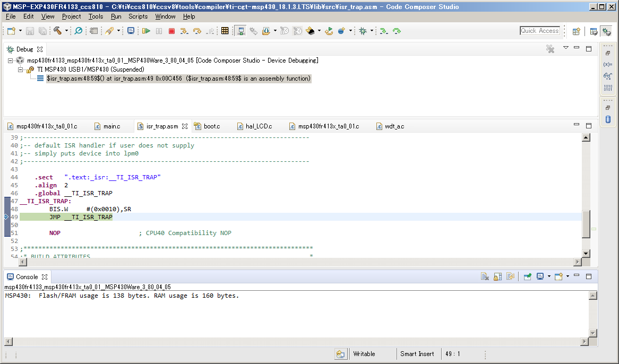Click the Step Into button

[184, 31]
